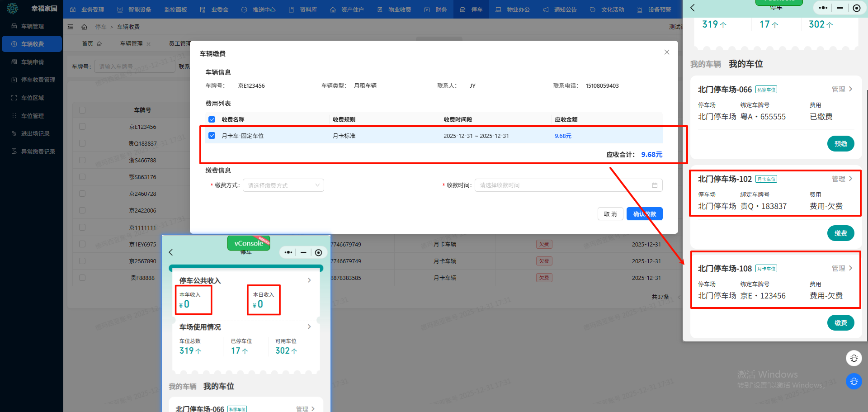Click the calendar icon in 收款时间 field
This screenshot has width=868, height=412.
[x=654, y=185]
